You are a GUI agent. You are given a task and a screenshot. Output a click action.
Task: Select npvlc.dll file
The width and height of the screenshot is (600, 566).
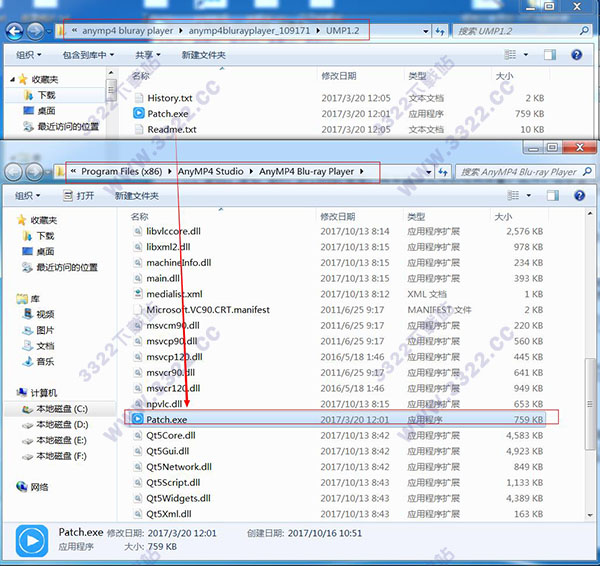tap(164, 404)
